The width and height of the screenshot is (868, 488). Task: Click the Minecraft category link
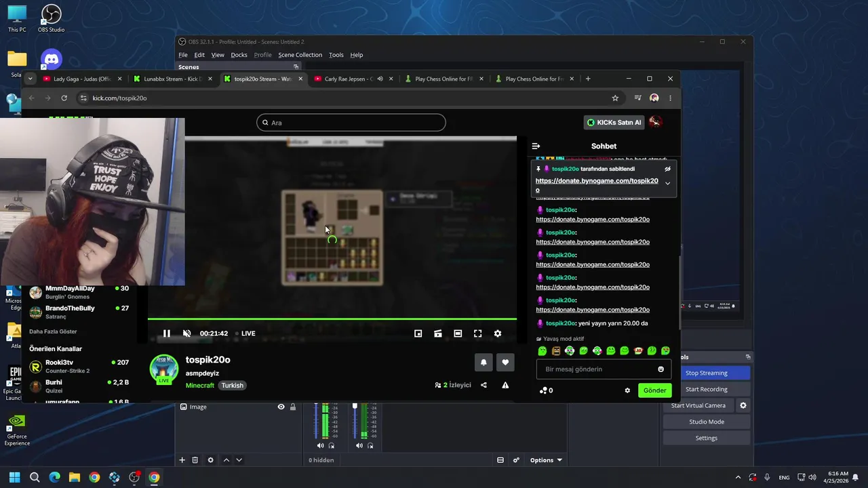200,385
